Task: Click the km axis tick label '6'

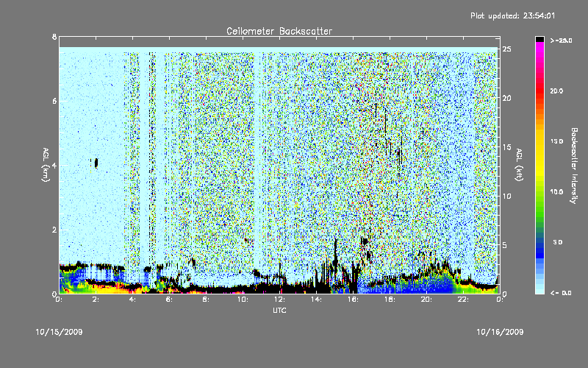Action: (54, 101)
